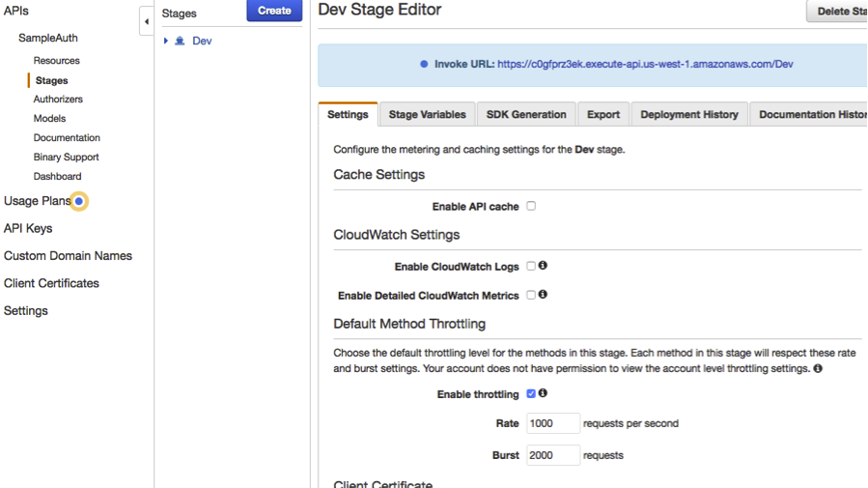Click info icon beside Detailed CloudWatch Metrics
Image resolution: width=868 pixels, height=488 pixels.
(543, 295)
